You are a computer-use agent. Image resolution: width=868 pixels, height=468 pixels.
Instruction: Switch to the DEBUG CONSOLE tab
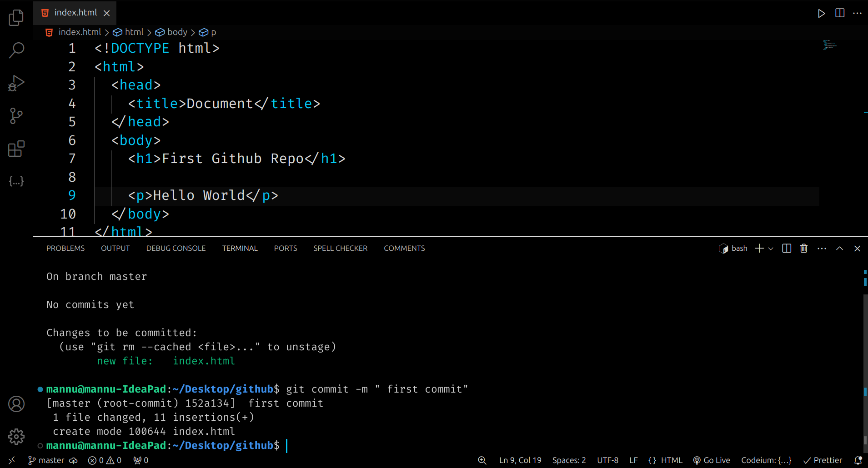(176, 249)
